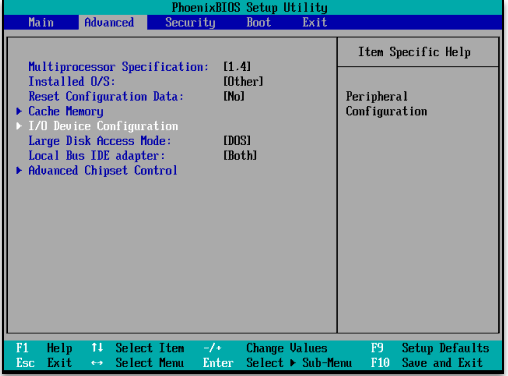This screenshot has height=376, width=508.
Task: Change the Installed O/S value [Other]
Action: tap(243, 81)
